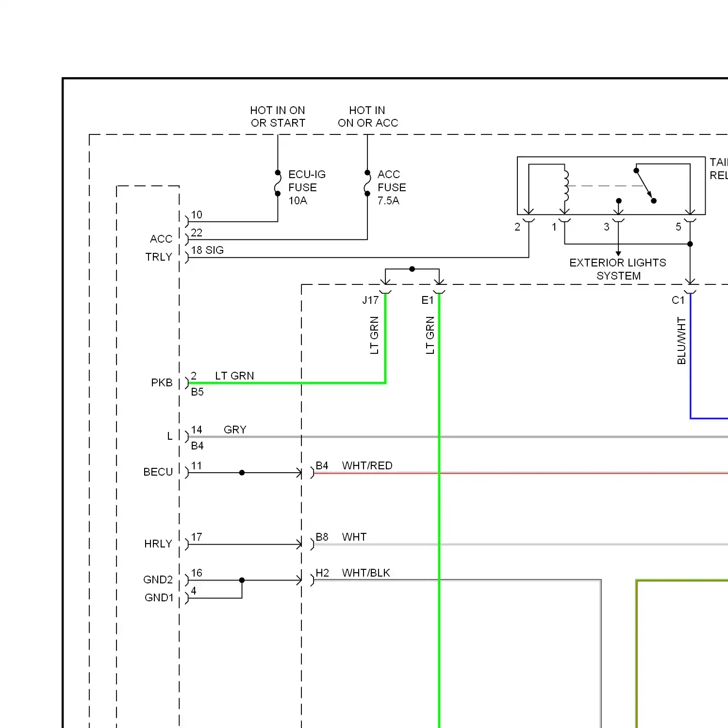
Task: Click pin number 14 beside L
Action: 197,430
